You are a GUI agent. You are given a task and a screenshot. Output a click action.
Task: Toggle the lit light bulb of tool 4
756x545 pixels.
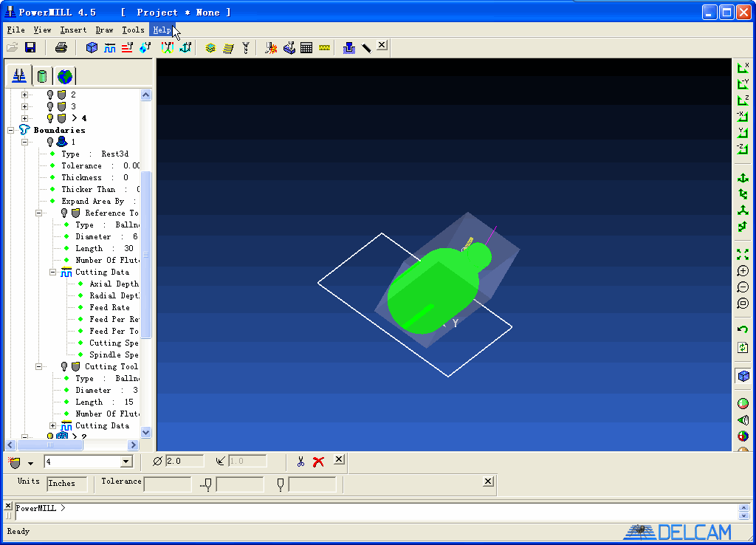[x=49, y=118]
